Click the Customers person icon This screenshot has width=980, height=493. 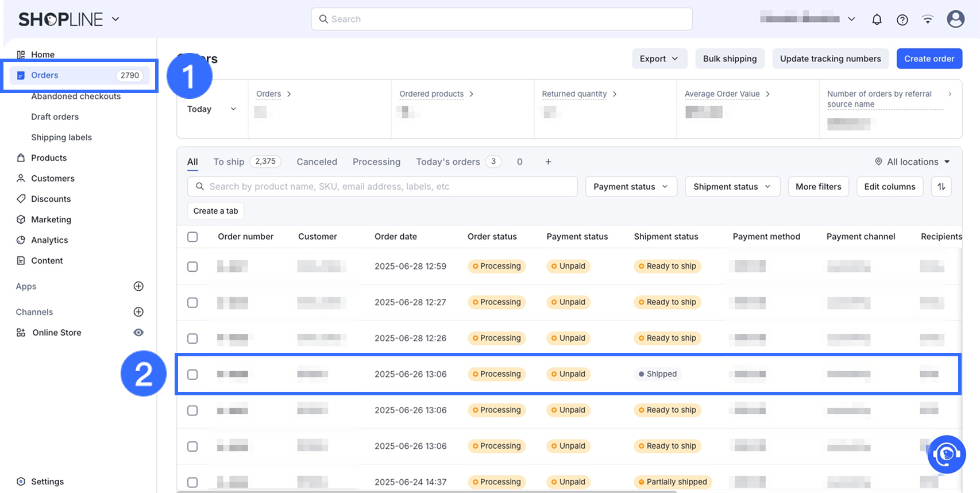(21, 178)
